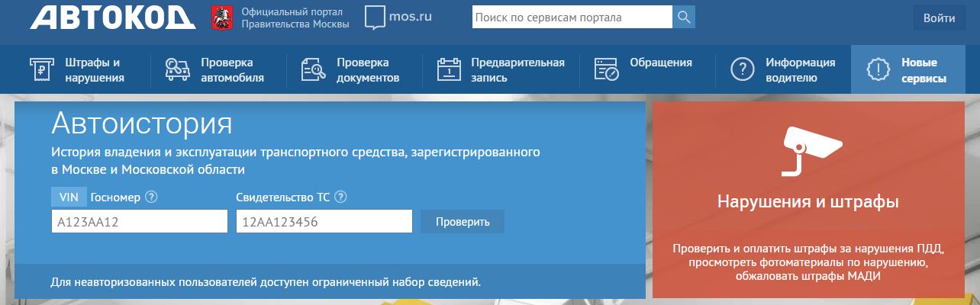Click the car check icon
Image resolution: width=980 pixels, height=305 pixels.
(x=177, y=69)
